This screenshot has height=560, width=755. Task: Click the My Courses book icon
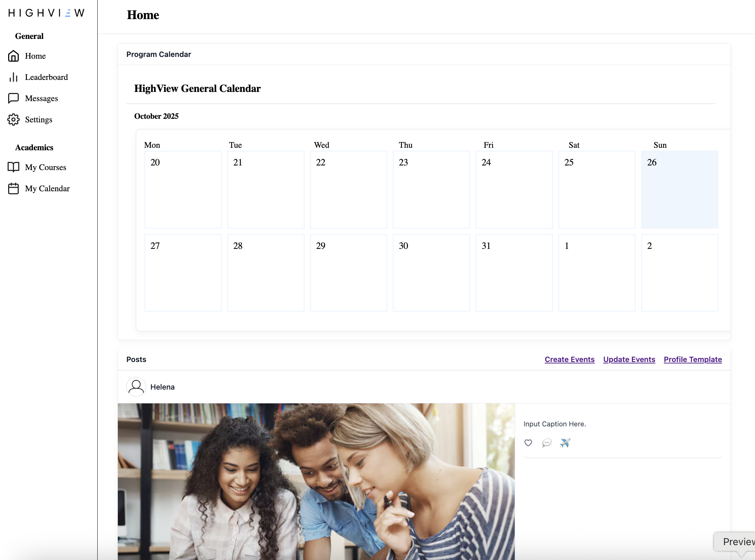[x=13, y=167]
